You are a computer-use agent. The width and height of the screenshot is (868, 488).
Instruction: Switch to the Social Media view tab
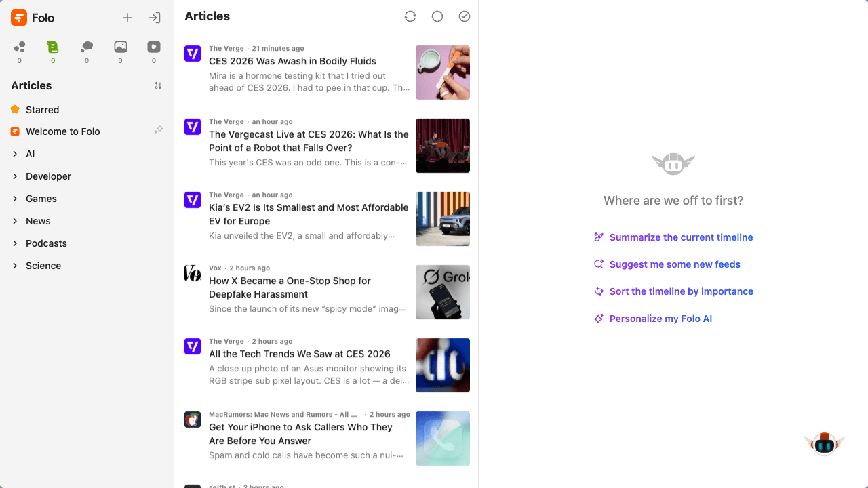87,52
